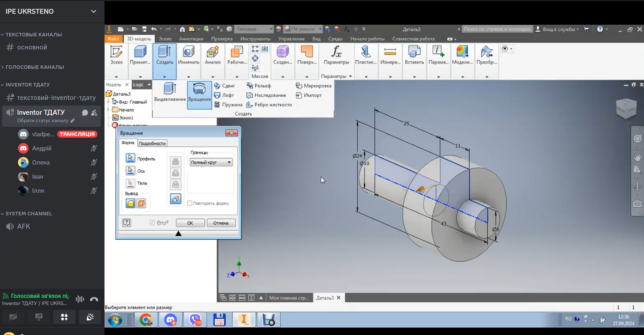Click the help search input field
This screenshot has width=644, height=335.
(x=497, y=29)
